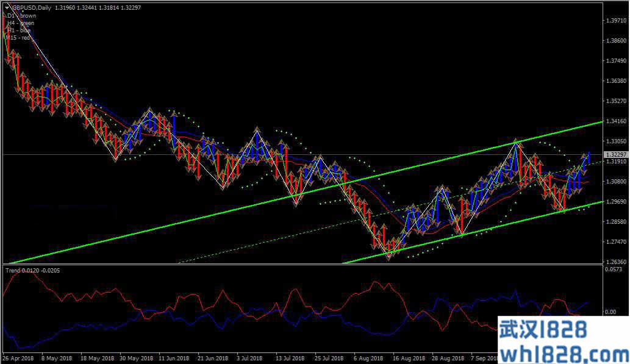Click the 1.30800 price axis label
This screenshot has height=364, width=630.
617,181
